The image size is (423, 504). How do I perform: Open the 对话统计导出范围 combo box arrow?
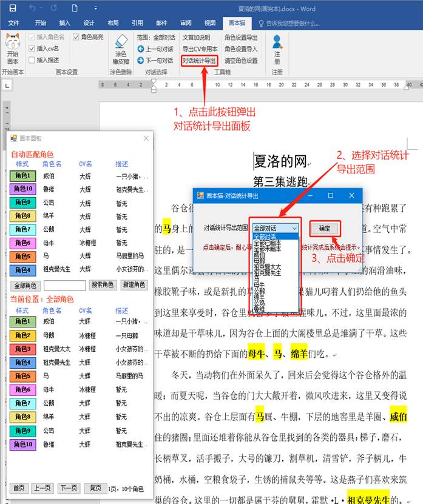(294, 228)
